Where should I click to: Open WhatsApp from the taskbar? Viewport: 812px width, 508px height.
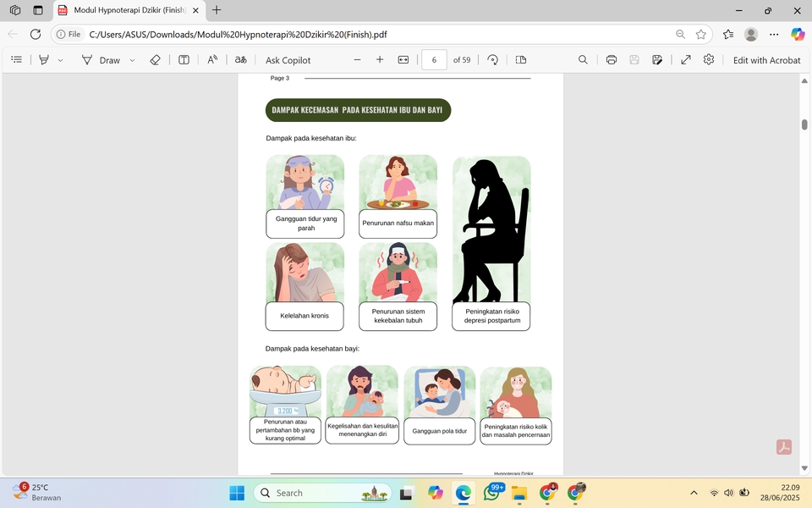pyautogui.click(x=492, y=493)
